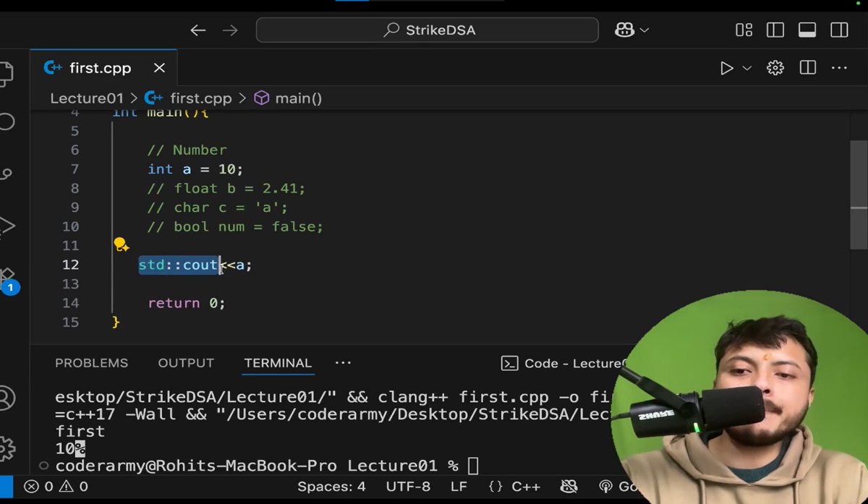Viewport: 868px width, 504px height.
Task: Expand the Lecture01 breadcrumb
Action: 87,98
